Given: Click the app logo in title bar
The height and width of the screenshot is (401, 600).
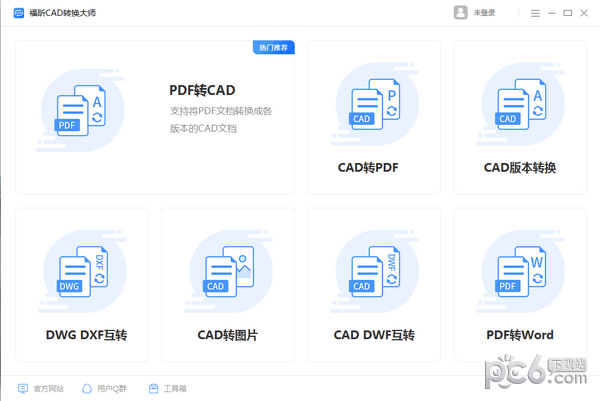Looking at the screenshot, I should point(19,13).
